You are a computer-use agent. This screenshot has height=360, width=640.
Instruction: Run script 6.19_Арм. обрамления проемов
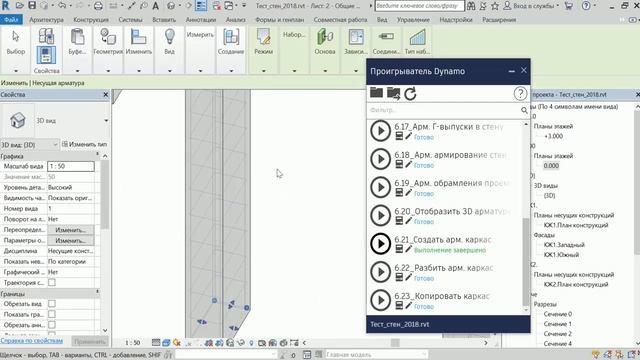tap(380, 187)
